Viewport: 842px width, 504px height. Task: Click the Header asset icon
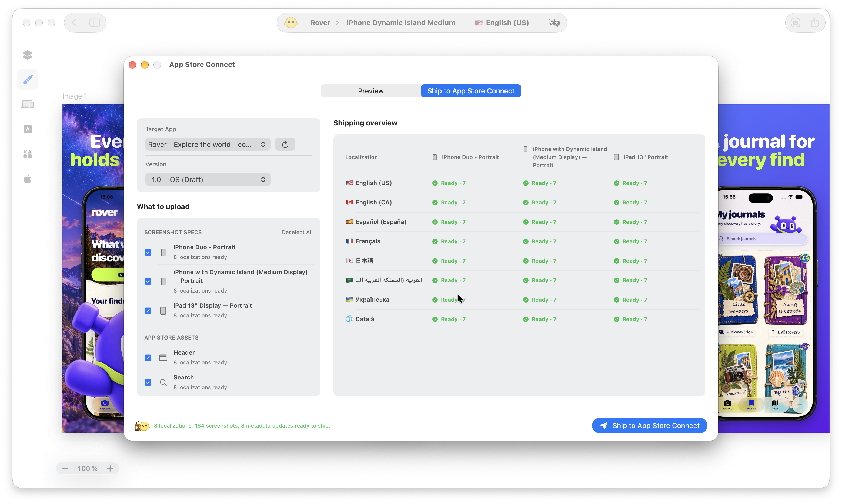(x=163, y=358)
